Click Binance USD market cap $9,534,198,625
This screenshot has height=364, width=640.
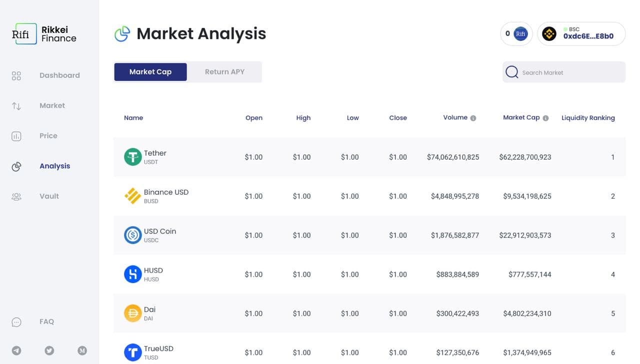(x=527, y=196)
